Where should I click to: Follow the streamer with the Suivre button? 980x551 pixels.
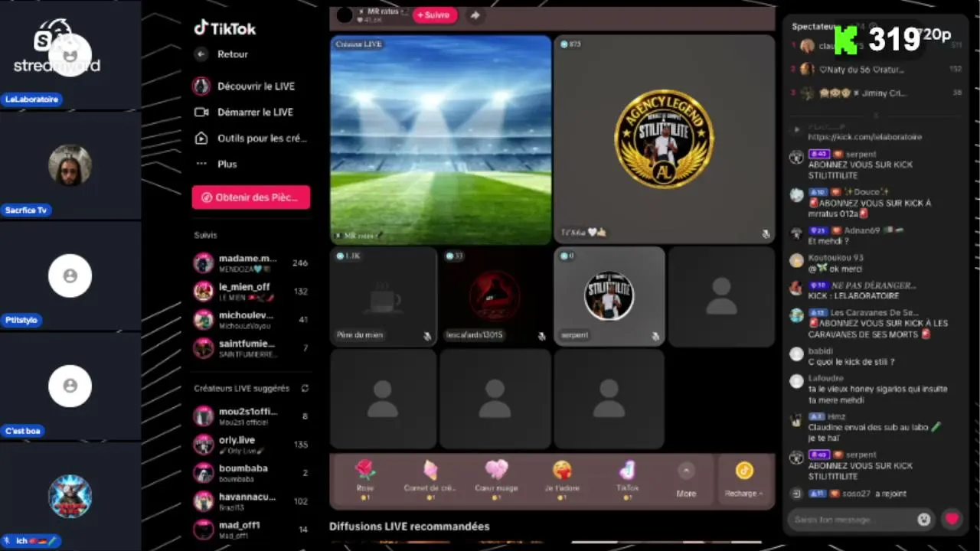[x=435, y=15]
